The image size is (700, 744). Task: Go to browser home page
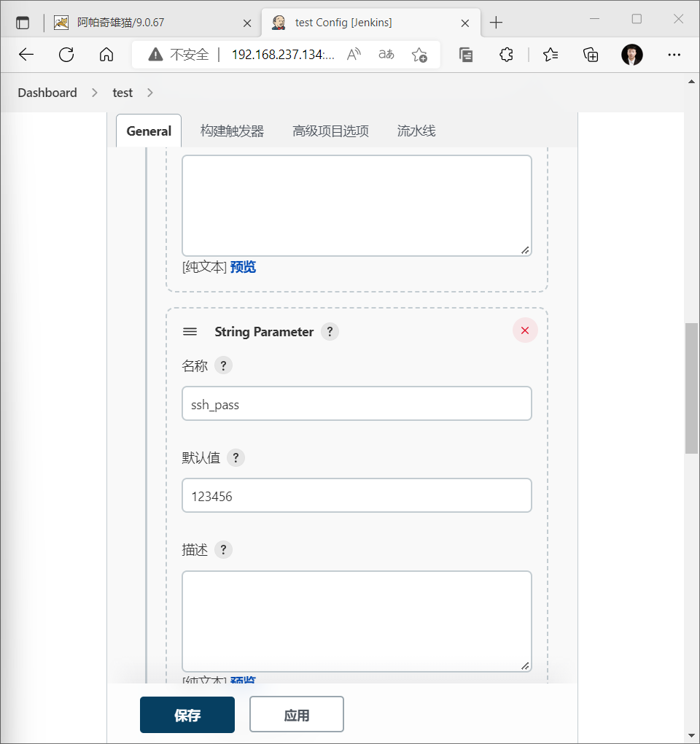click(x=106, y=55)
